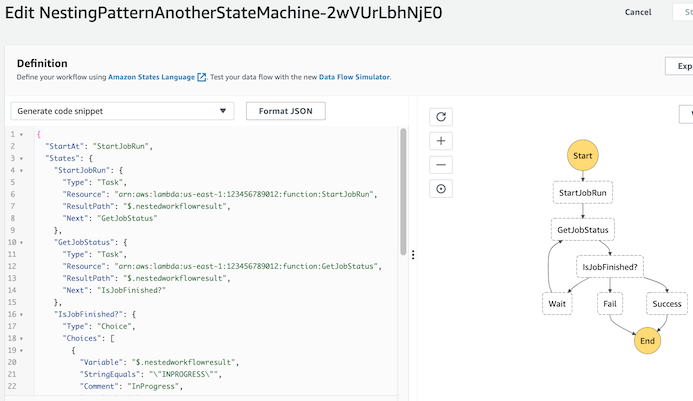Click the Export button near Definition
Viewport: 693px width, 401px height.
[x=679, y=66]
